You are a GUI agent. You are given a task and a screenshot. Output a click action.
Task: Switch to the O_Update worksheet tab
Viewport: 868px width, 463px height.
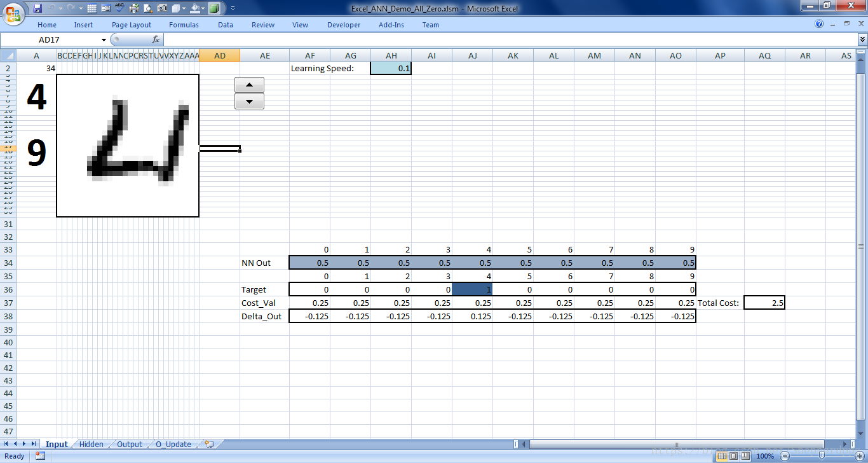[173, 444]
